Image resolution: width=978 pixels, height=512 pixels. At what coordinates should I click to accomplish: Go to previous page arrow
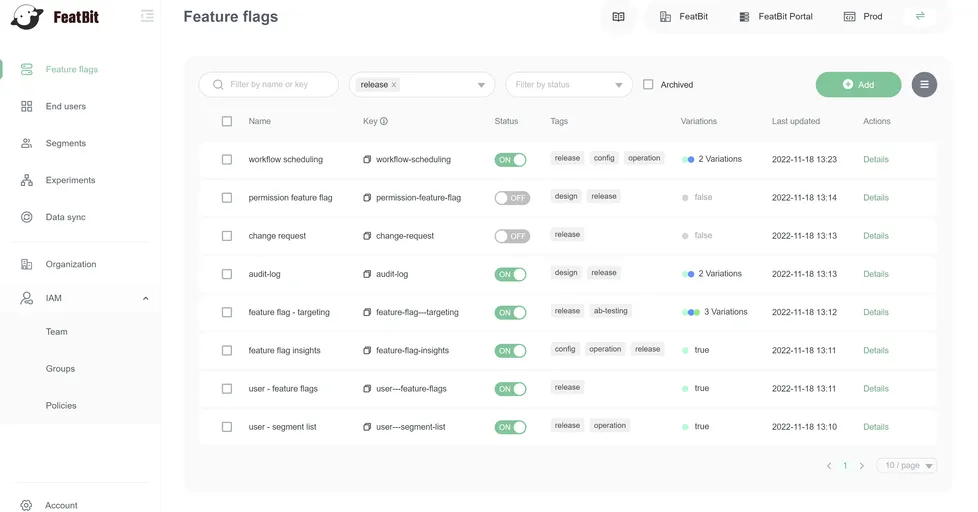[829, 466]
